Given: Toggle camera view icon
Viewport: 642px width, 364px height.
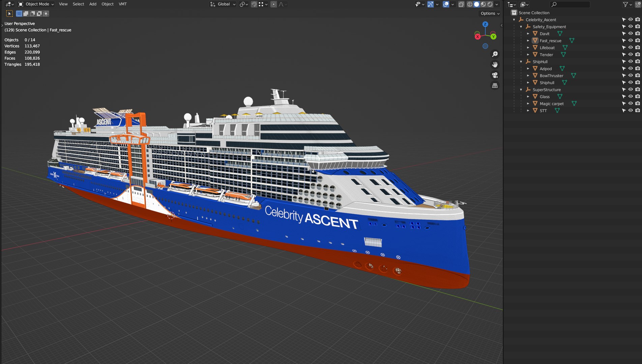Looking at the screenshot, I should point(495,75).
